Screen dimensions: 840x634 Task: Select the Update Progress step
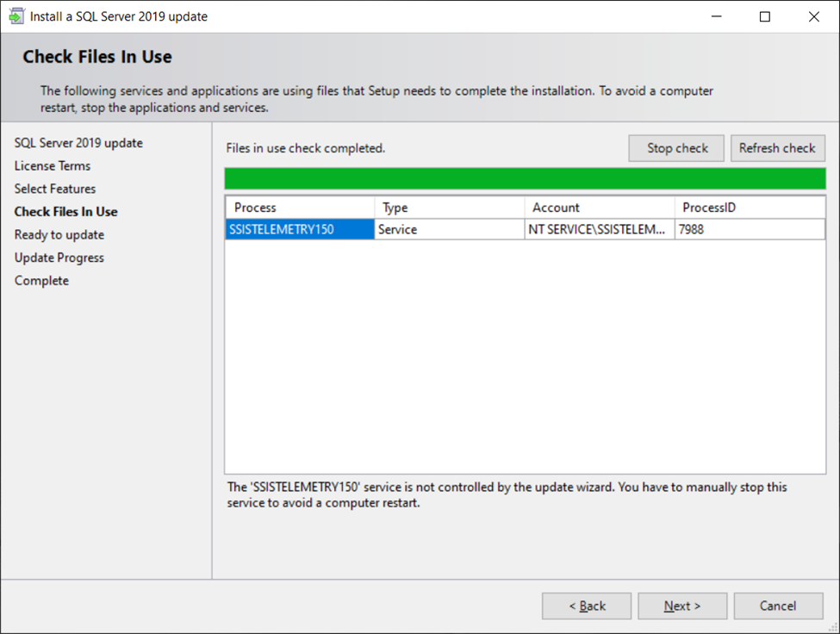[59, 258]
